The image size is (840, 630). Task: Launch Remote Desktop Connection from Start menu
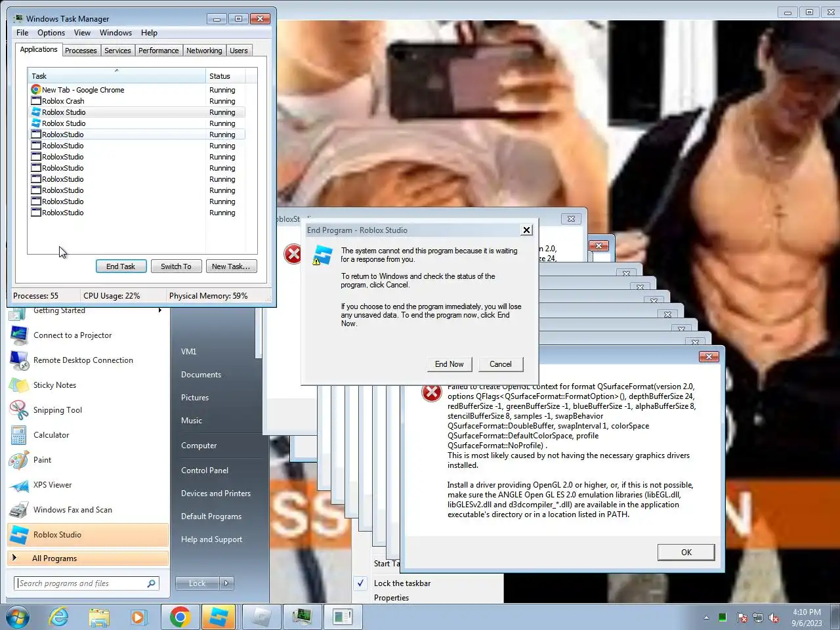(x=88, y=360)
